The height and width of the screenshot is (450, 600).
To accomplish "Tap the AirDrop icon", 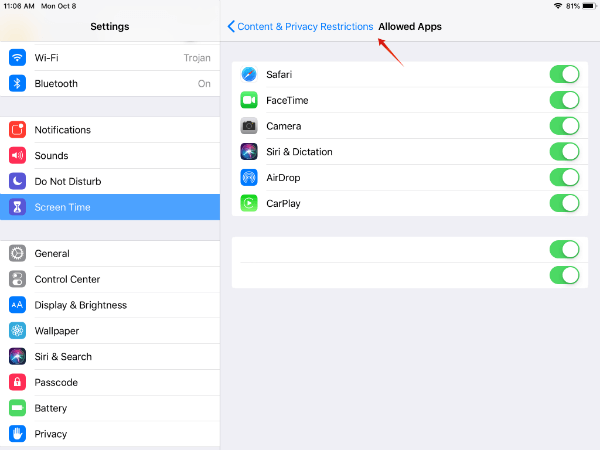I will (x=249, y=178).
